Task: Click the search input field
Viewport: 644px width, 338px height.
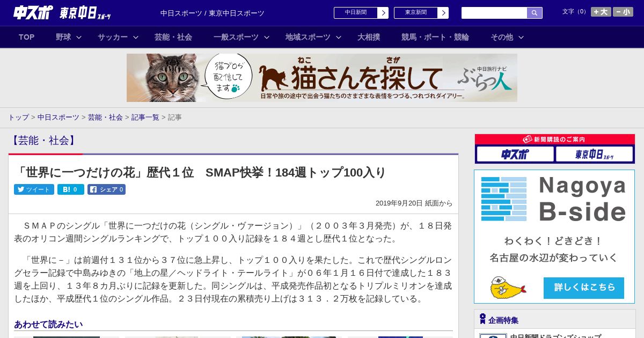Action: 494,13
